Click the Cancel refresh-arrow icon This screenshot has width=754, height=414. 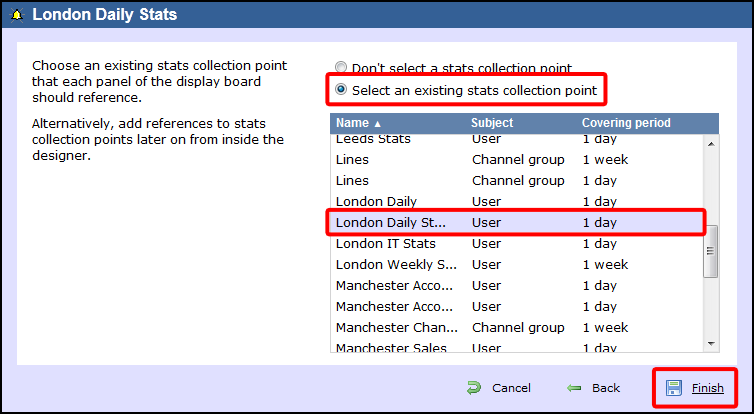473,388
